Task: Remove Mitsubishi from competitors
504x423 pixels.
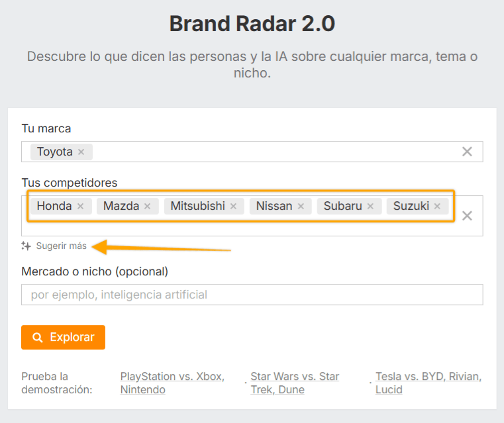Action: [233, 206]
